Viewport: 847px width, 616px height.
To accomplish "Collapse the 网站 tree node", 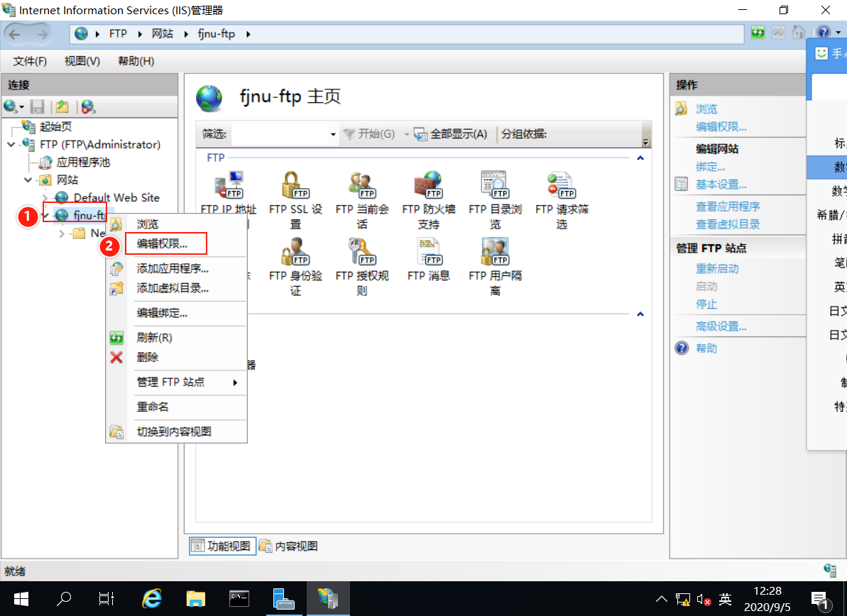I will point(27,180).
